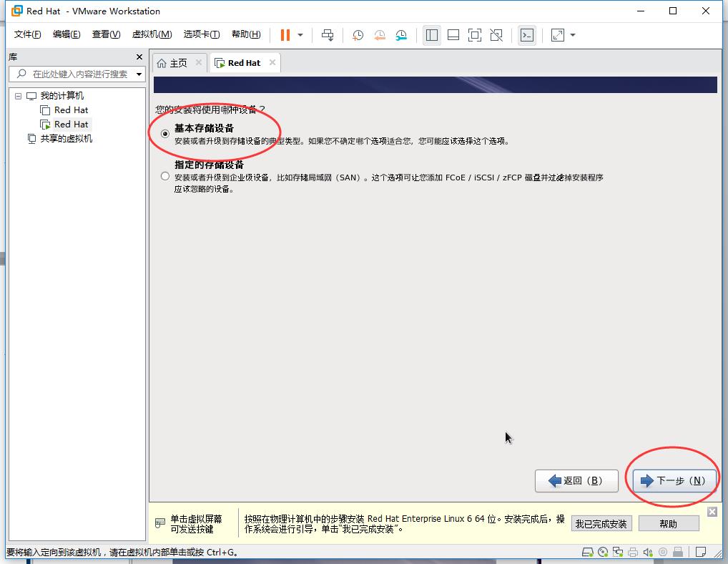Pause the virtual machine
The width and height of the screenshot is (728, 564).
tap(285, 35)
